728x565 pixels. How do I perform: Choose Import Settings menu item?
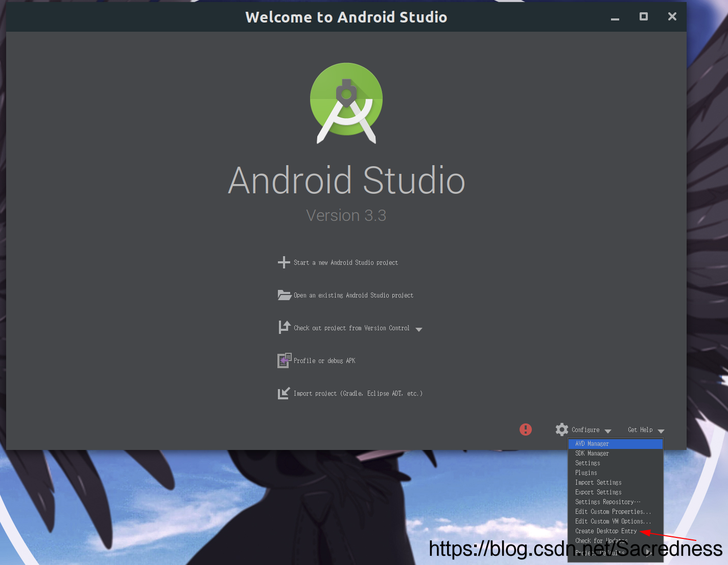(616, 483)
